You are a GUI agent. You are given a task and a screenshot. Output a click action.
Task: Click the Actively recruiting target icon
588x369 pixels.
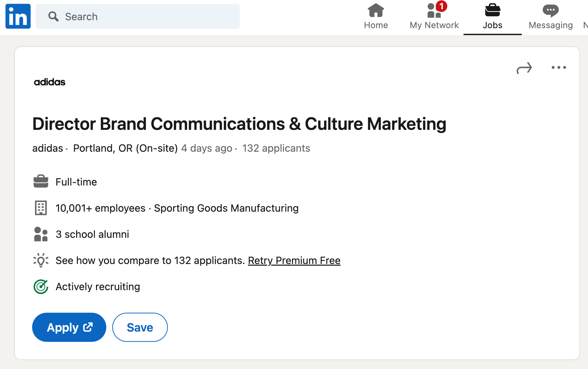41,287
